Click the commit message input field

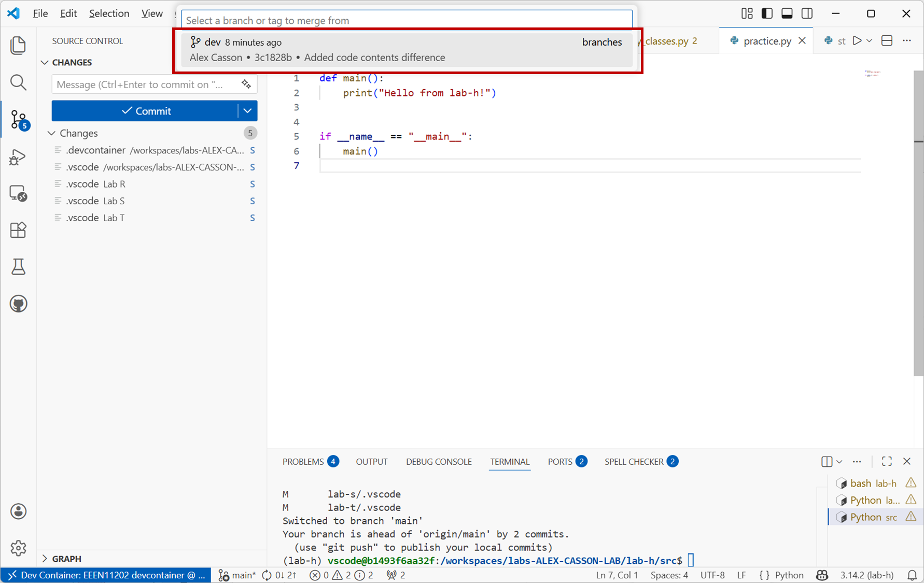coord(145,84)
